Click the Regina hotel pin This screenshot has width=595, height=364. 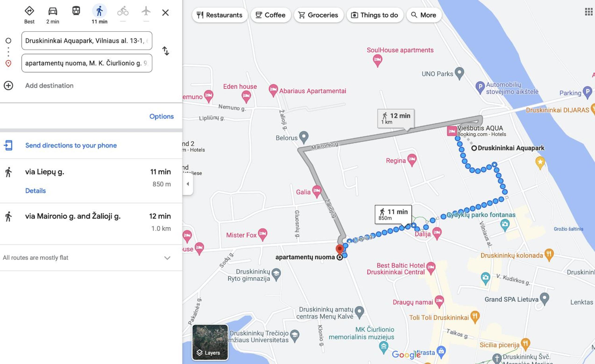coord(412,160)
